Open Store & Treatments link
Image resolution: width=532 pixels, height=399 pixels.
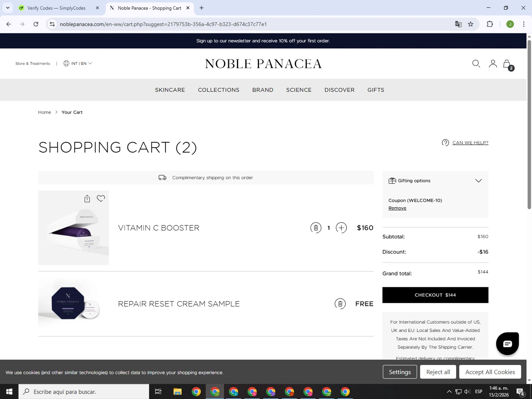(33, 63)
